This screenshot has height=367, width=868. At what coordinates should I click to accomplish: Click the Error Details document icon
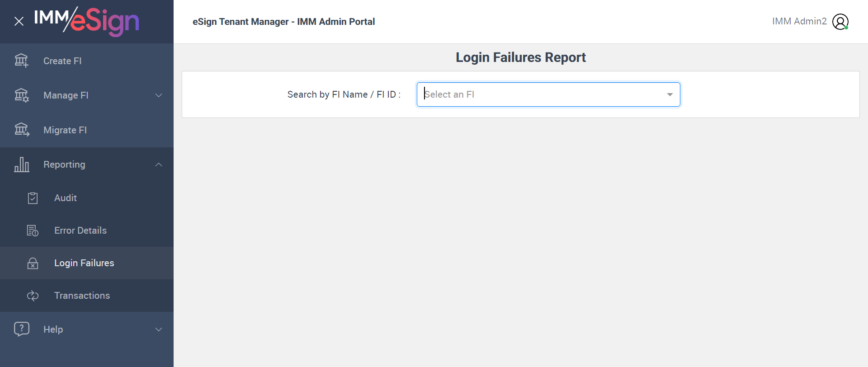click(x=33, y=231)
